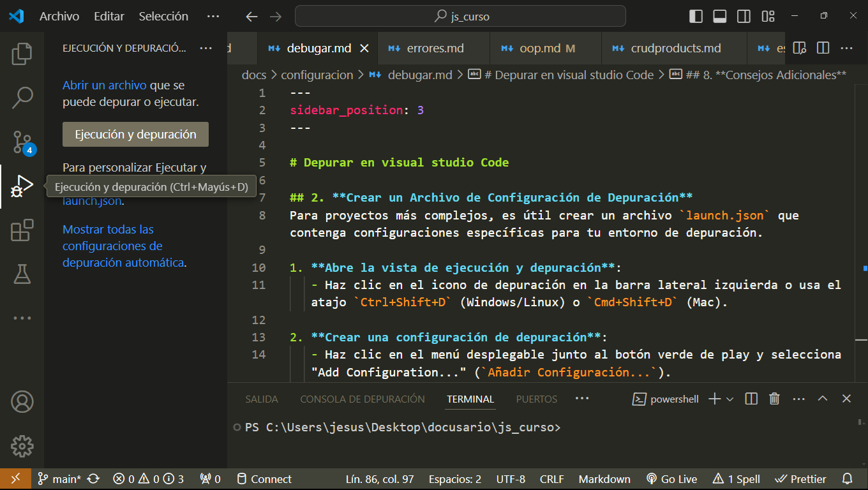868x490 pixels.
Task: Toggle the primary side bar layout icon
Action: (x=696, y=16)
